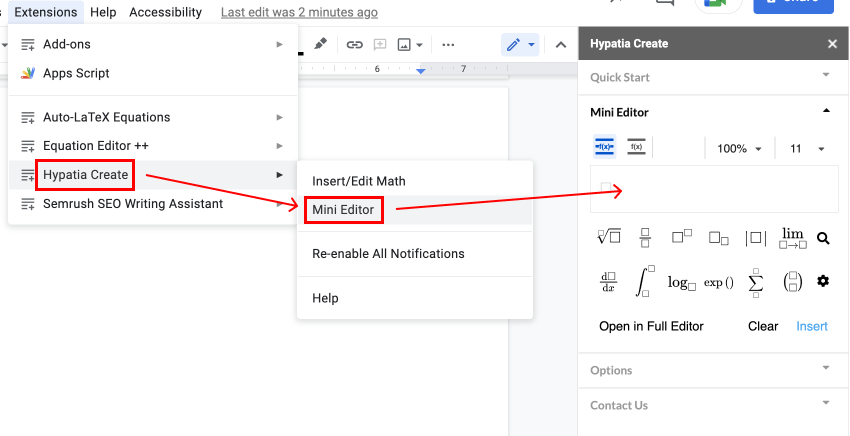Close the Hypatia Create sidebar
Screen dimensions: 850x436
[833, 44]
